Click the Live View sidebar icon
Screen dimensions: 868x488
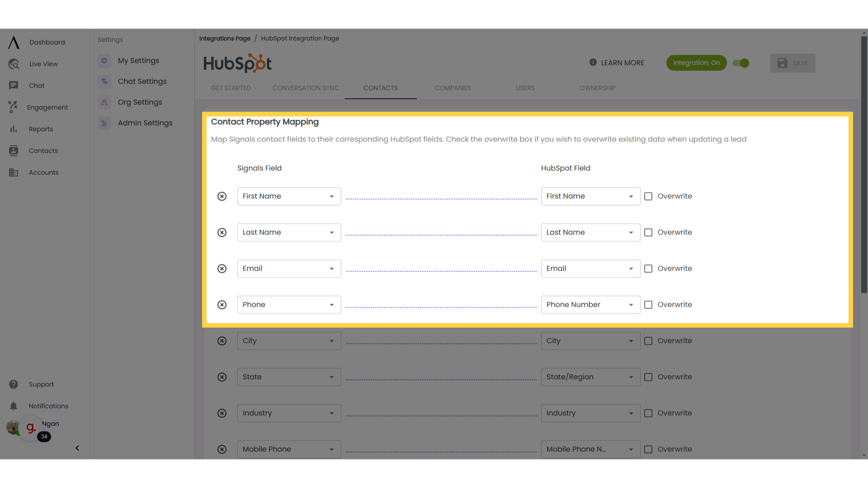point(14,64)
